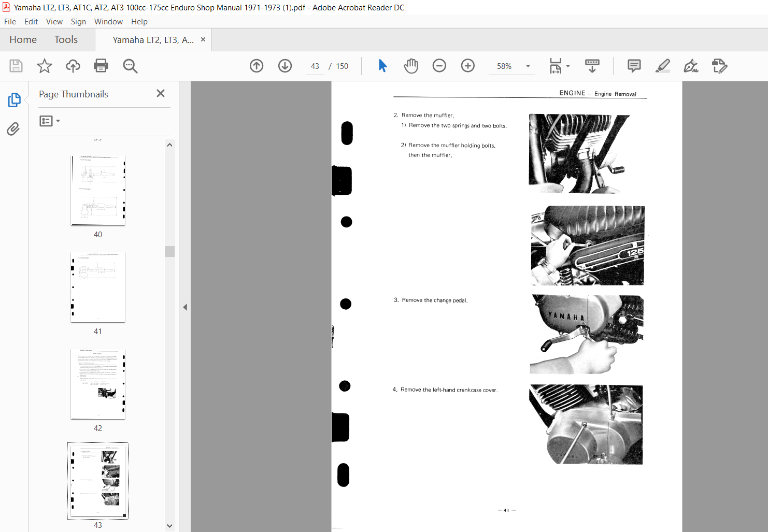Screen dimensions: 768x532
Task: Upload file to cloud icon
Action: click(73, 66)
